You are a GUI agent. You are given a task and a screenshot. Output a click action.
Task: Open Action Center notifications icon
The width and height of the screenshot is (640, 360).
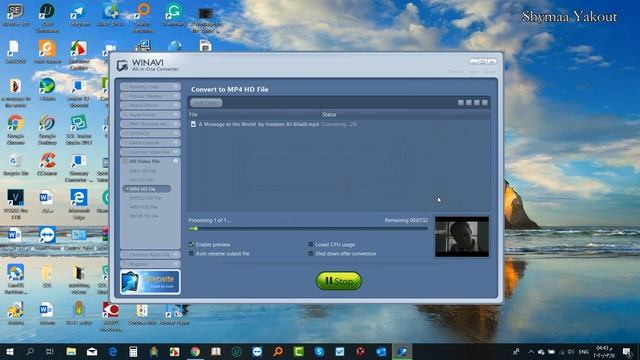627,352
